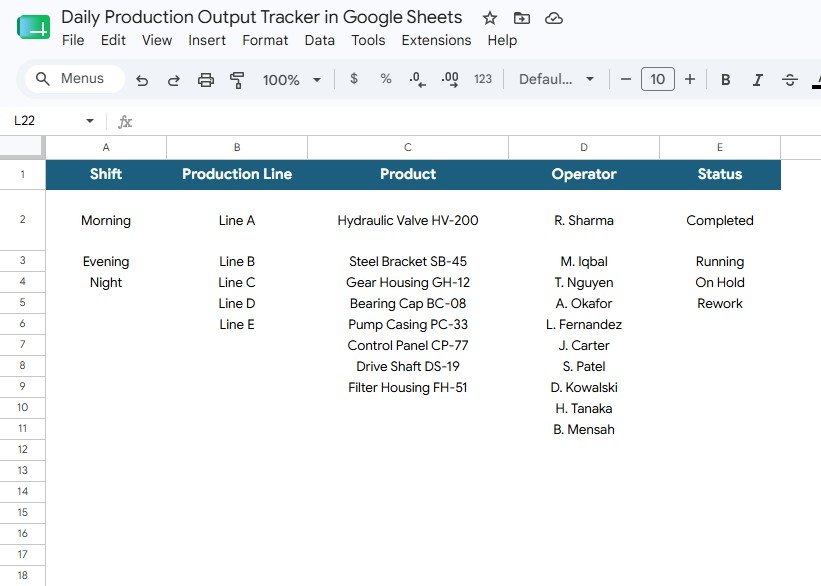Click the redo arrow icon
The image size is (821, 586).
point(174,80)
